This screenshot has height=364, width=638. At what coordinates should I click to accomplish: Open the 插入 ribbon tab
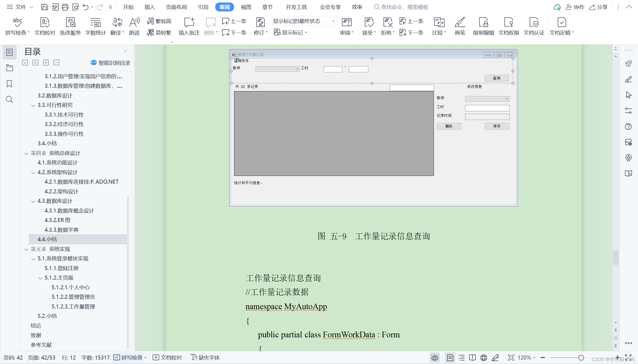click(x=150, y=7)
